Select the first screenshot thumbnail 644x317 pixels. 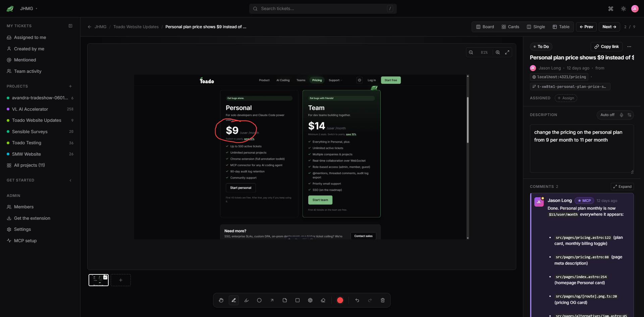99,280
